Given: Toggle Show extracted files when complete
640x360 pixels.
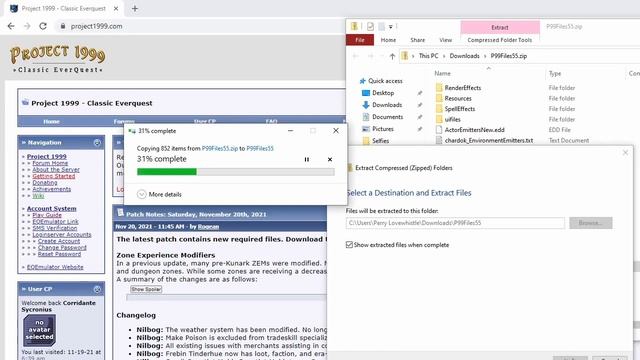Looking at the screenshot, I should coord(349,245).
